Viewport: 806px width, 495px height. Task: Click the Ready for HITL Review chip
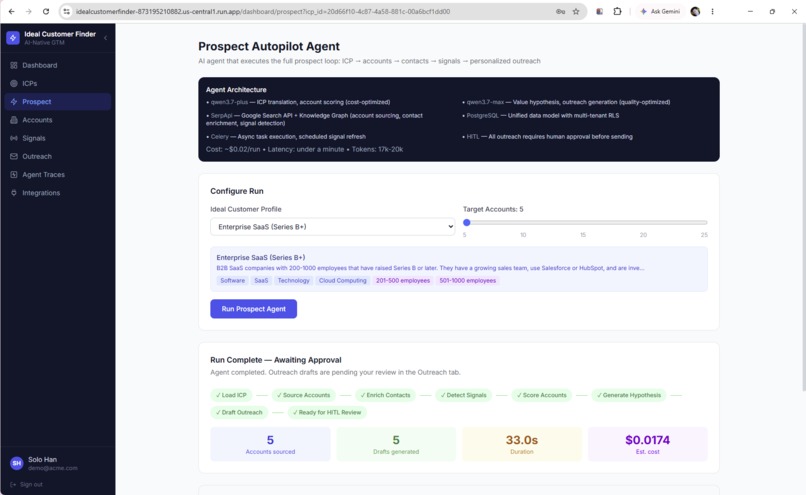pyautogui.click(x=327, y=412)
